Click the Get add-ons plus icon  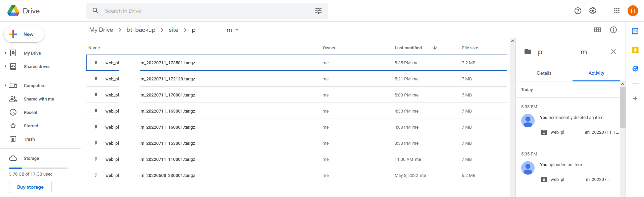635,98
